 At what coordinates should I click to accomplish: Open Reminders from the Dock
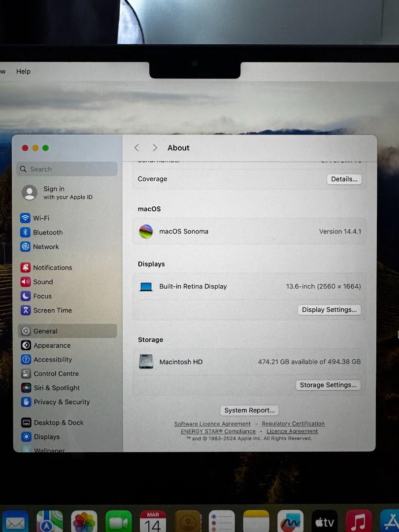pos(222,521)
